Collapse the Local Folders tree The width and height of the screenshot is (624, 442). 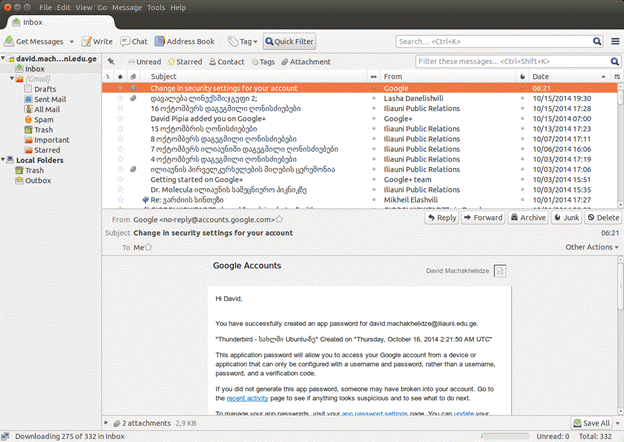coord(3,160)
